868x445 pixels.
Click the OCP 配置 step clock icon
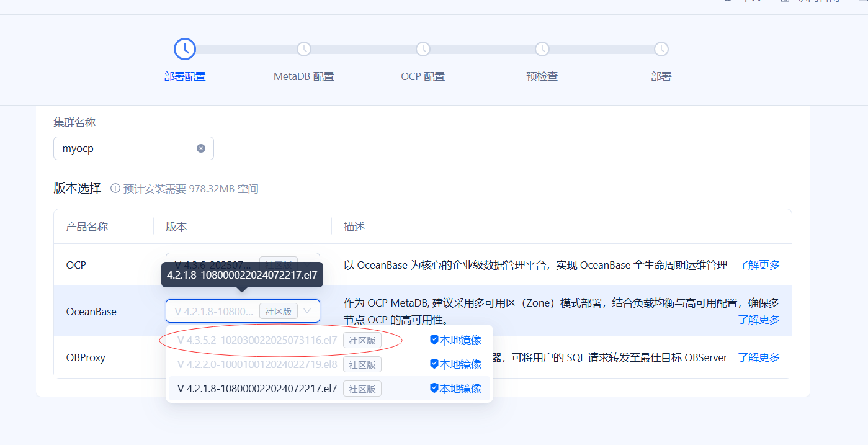(423, 49)
